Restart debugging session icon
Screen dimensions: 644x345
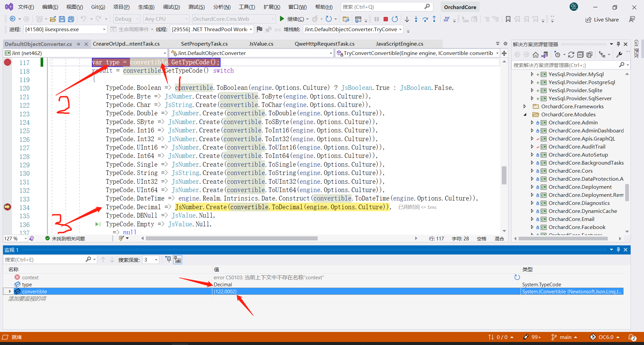pyautogui.click(x=395, y=19)
